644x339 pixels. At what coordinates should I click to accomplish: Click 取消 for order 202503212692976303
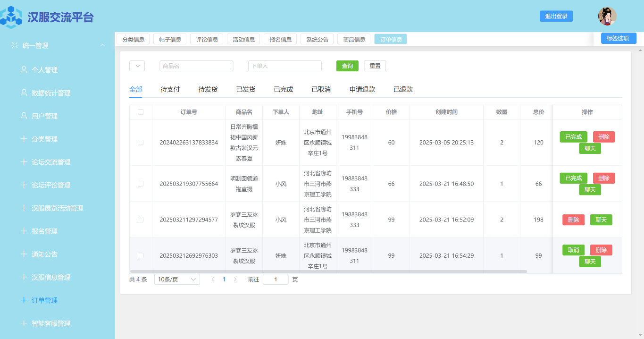[574, 250]
